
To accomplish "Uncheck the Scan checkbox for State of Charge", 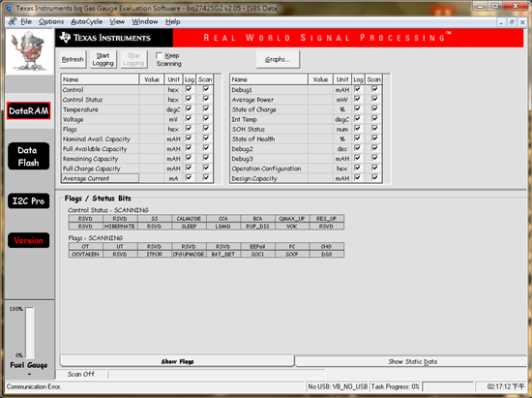I will tap(374, 108).
